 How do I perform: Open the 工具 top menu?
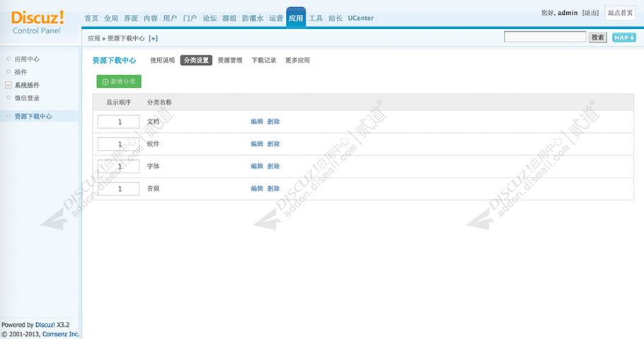316,18
